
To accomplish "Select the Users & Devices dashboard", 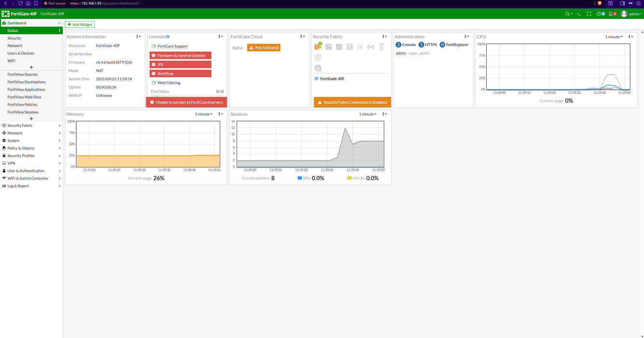I will pyautogui.click(x=31, y=53).
